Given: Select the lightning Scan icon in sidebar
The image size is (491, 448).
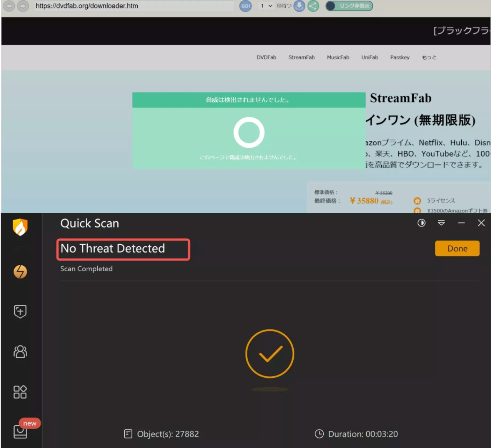Looking at the screenshot, I should [x=20, y=272].
